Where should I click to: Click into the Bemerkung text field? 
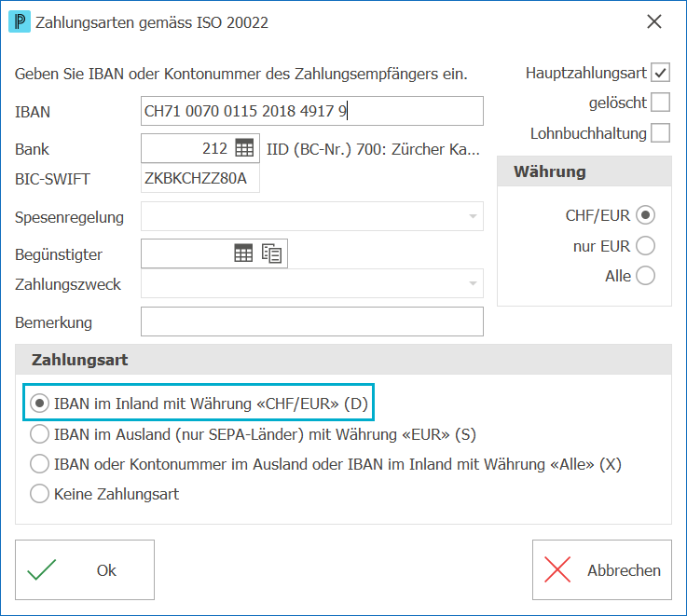click(x=312, y=322)
